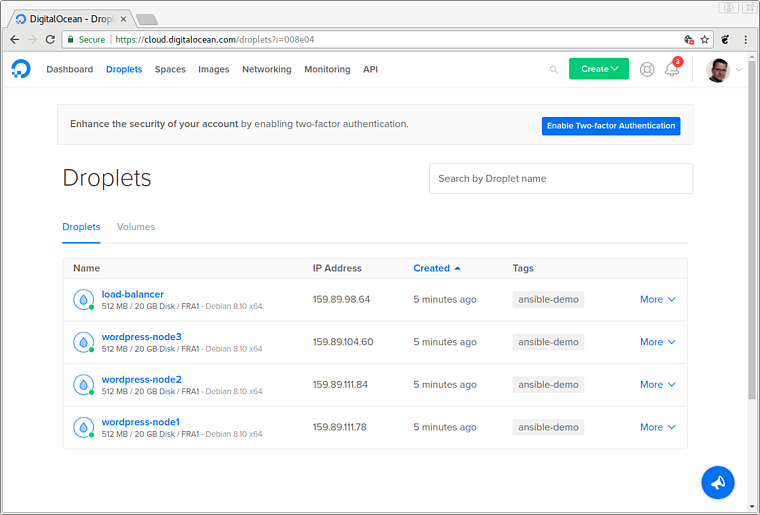Click the load-balancer droplet icon
760x515 pixels.
click(x=83, y=299)
